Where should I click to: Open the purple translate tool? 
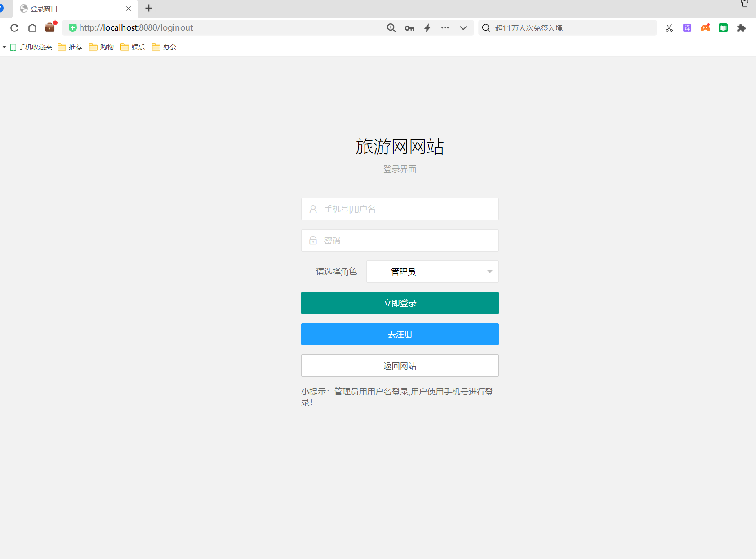(687, 27)
